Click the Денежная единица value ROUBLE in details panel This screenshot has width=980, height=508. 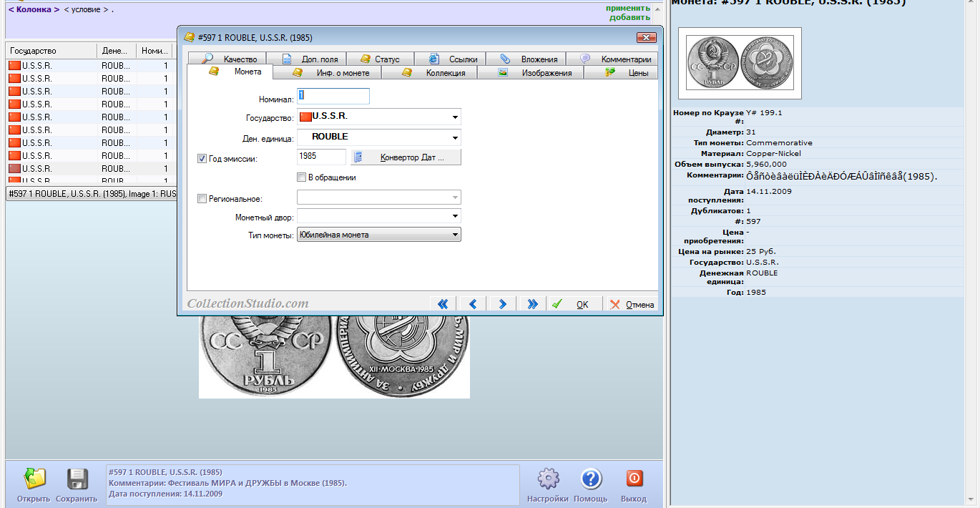click(762, 273)
